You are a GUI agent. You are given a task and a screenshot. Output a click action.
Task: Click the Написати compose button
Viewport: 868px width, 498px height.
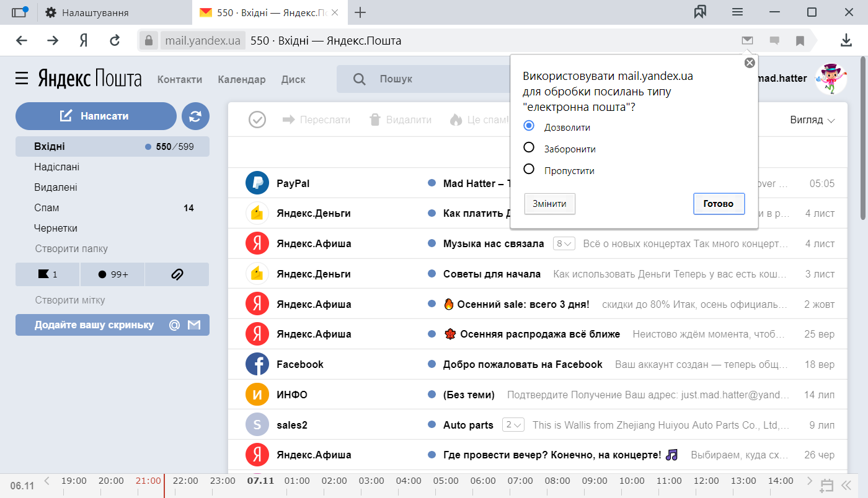(x=96, y=116)
